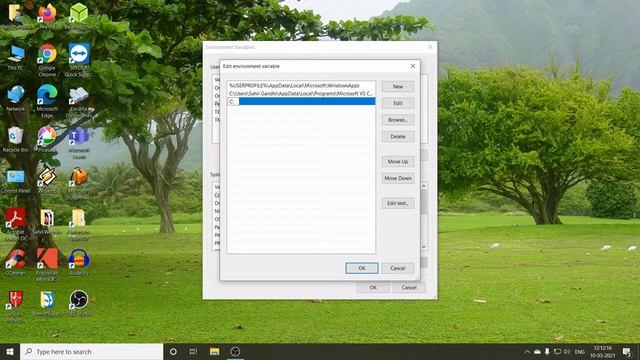Click the system variables list scrollbar
Screen dimensions: 640x360
click(424, 216)
